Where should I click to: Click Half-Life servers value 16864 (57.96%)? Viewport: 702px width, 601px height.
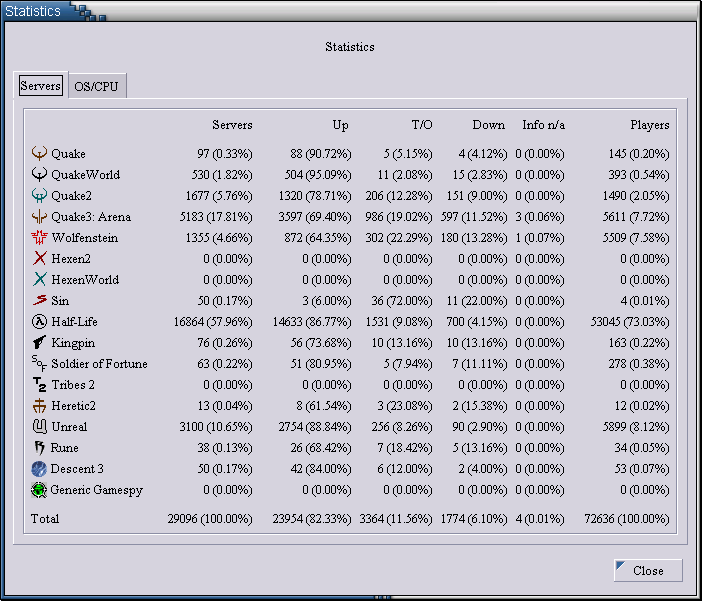[x=213, y=322]
